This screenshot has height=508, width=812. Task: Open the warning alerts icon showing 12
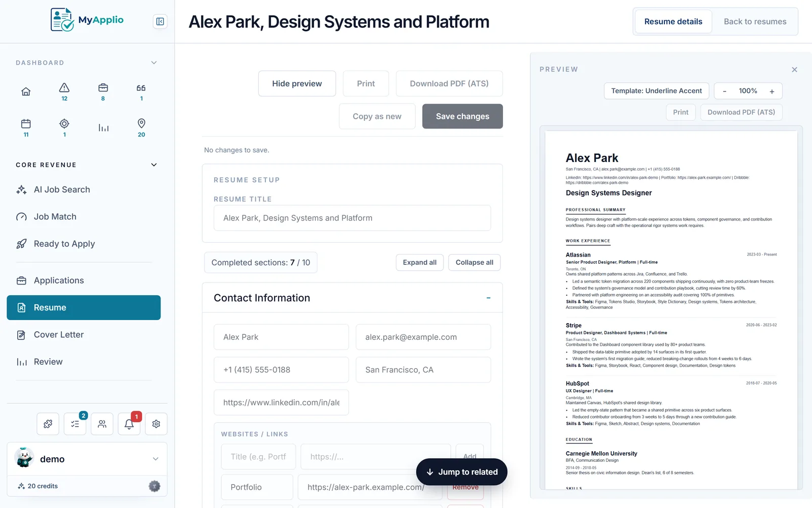[x=64, y=91]
